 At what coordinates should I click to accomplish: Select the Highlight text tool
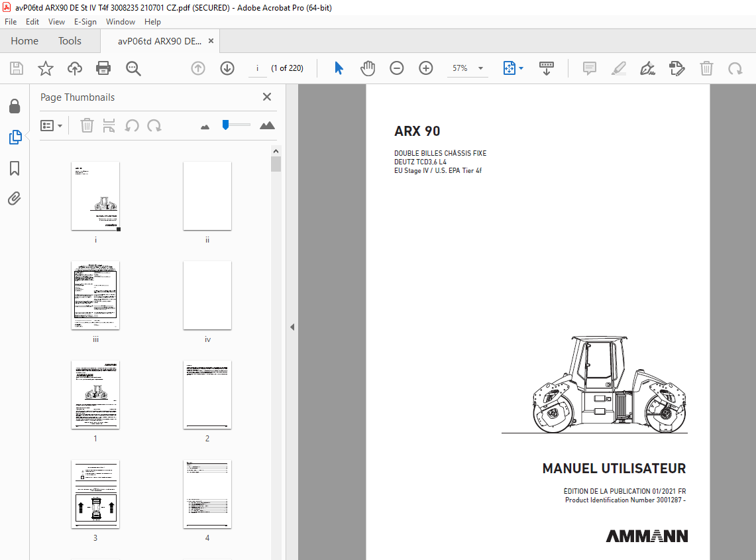(x=619, y=68)
